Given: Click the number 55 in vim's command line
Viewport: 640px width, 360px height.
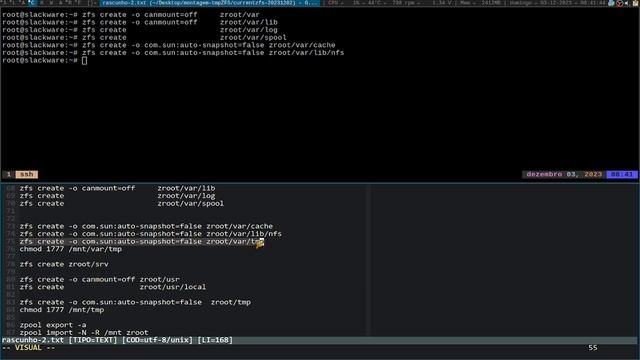Looking at the screenshot, I should pos(593,348).
